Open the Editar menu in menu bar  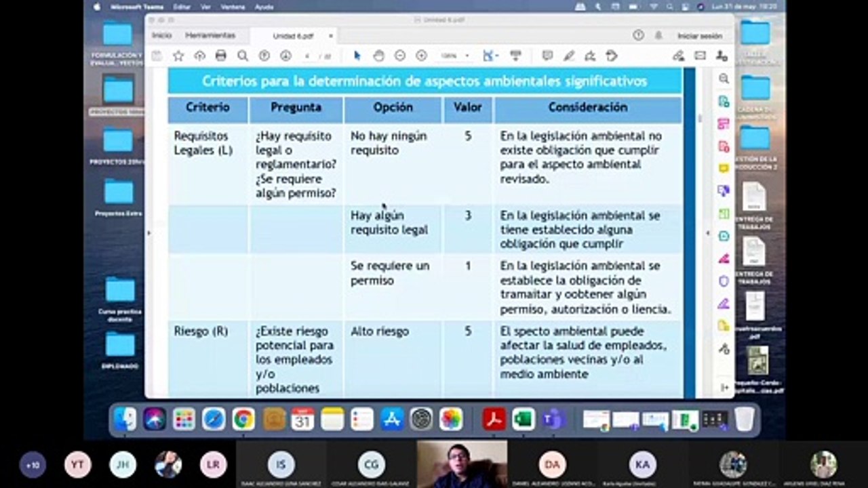tap(182, 6)
